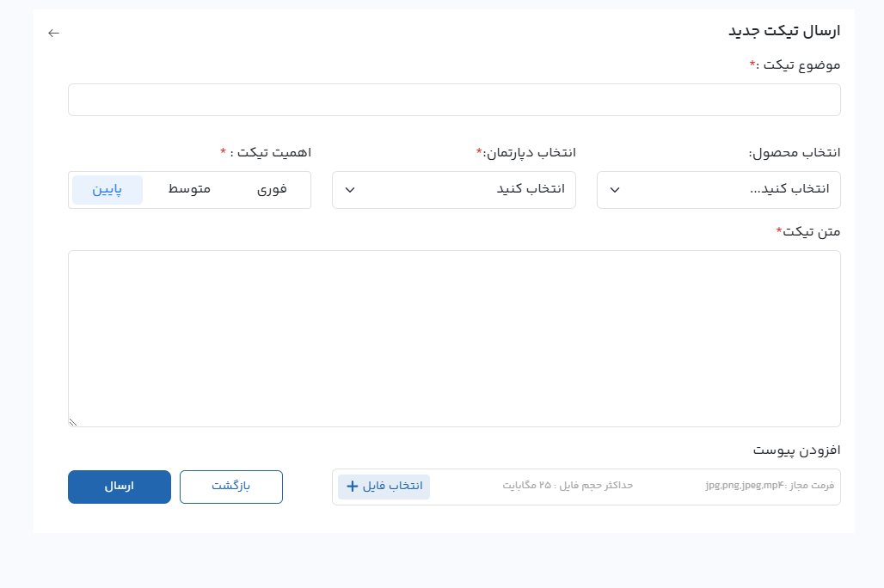Expand the انتخاب دپارتمان department dropdown
Image resolution: width=884 pixels, height=588 pixels.
coord(453,190)
